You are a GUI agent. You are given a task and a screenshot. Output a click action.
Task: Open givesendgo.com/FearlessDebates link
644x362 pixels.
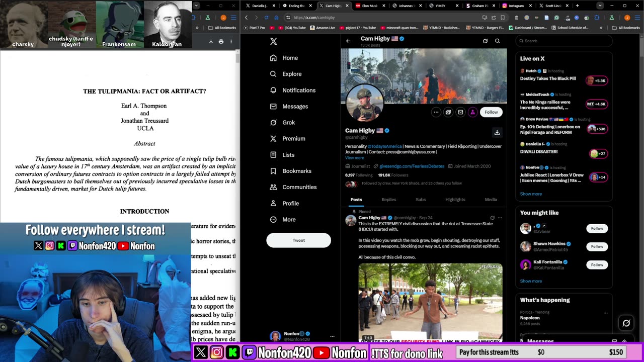click(412, 166)
